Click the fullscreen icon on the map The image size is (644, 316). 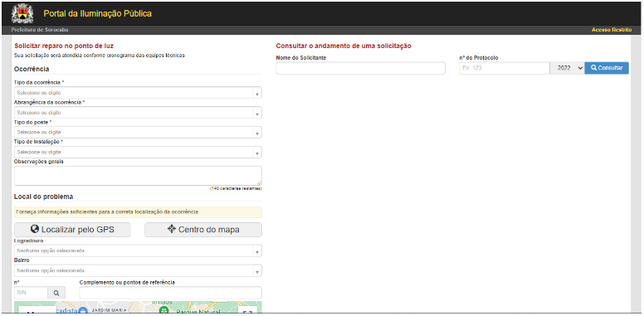coord(247,311)
